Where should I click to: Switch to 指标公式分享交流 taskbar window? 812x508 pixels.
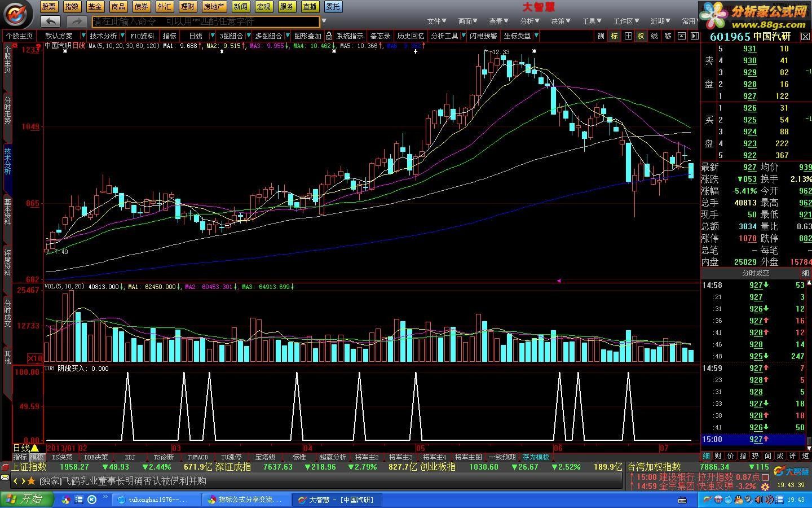tap(246, 500)
